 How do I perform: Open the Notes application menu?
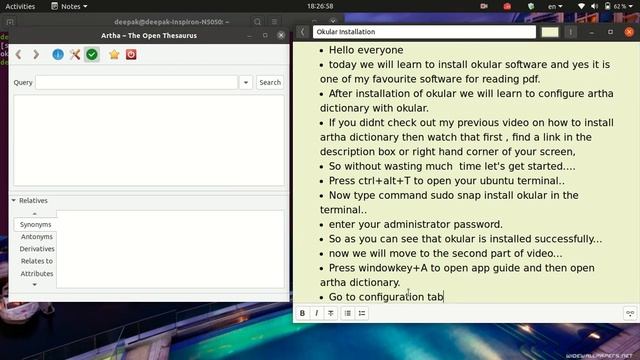69,6
